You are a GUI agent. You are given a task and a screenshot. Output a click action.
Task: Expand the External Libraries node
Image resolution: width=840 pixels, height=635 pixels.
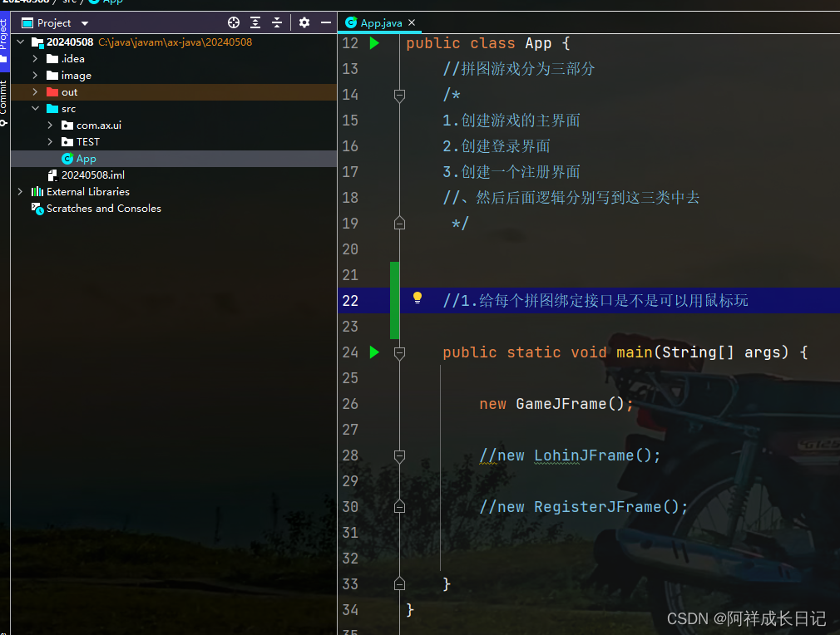pos(20,192)
